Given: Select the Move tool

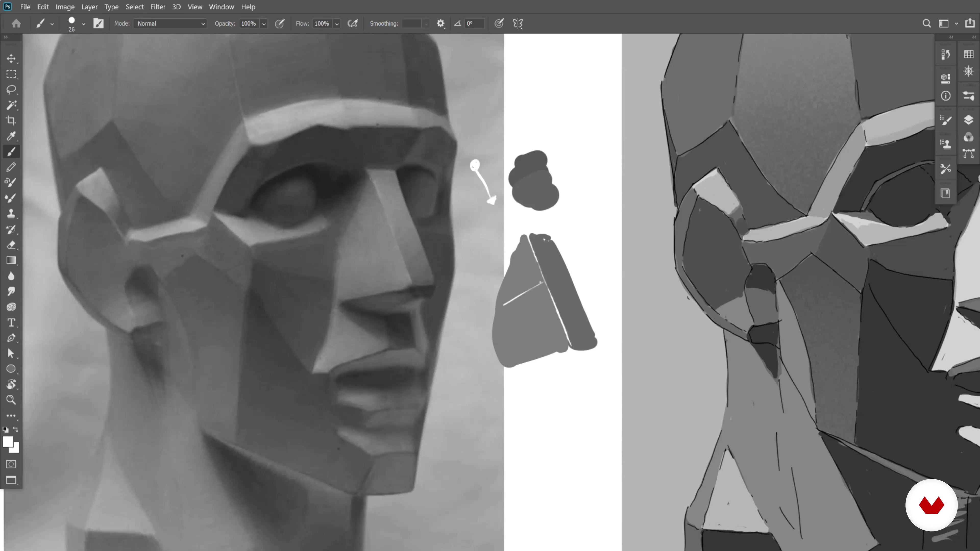Looking at the screenshot, I should 11,59.
